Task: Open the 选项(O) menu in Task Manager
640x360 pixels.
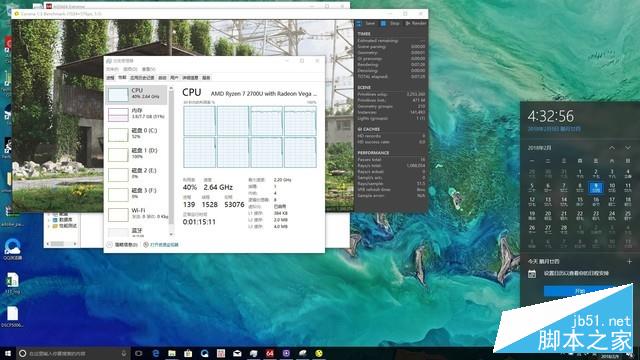Action: click(x=130, y=69)
